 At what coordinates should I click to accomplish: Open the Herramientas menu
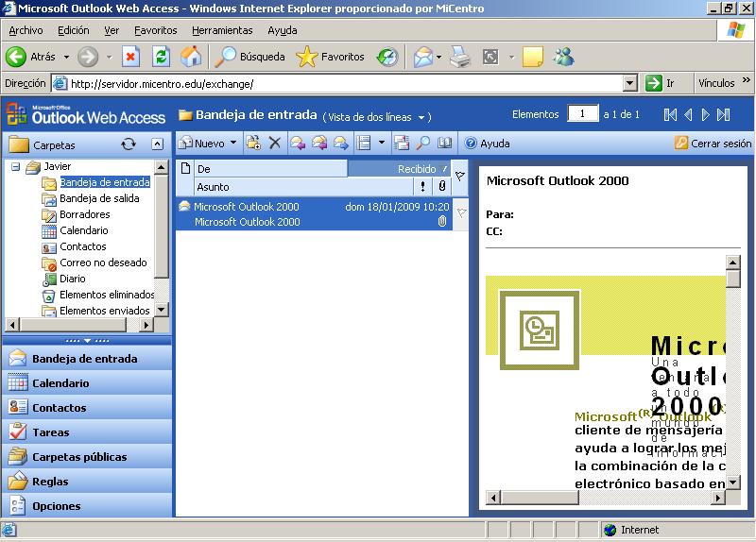coord(222,30)
